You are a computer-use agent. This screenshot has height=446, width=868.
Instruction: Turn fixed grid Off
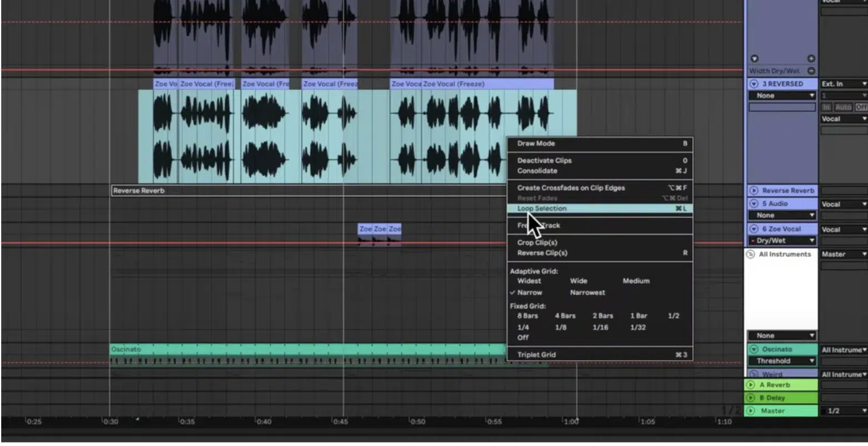tap(523, 337)
